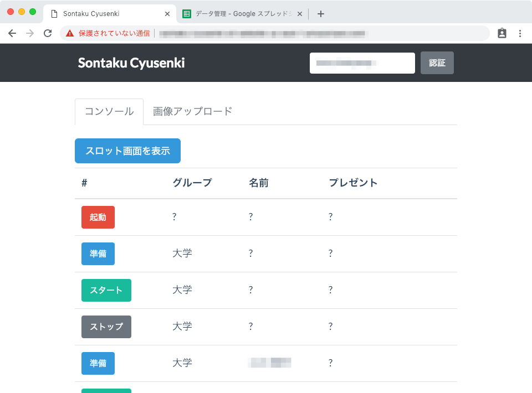Screen dimensions: 532x393
Task: Click the back navigation arrow
Action: (12, 33)
